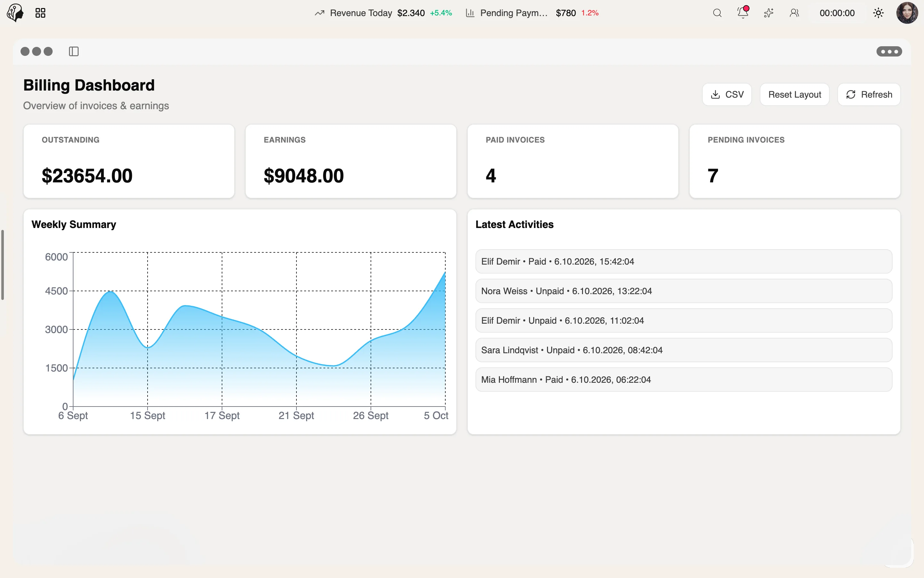
Task: Open Sara Lindqvist Unpaid activity row
Action: click(684, 350)
